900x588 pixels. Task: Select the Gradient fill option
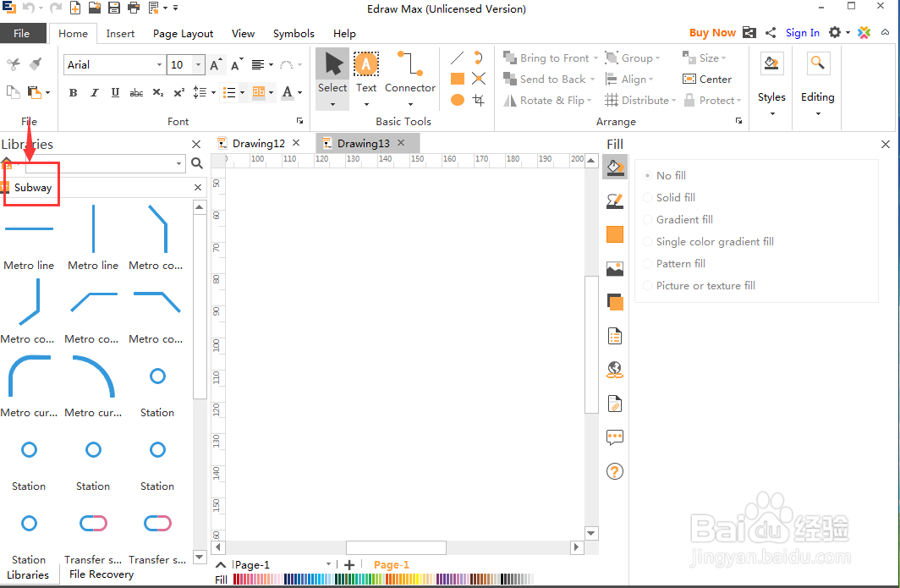[678, 219]
